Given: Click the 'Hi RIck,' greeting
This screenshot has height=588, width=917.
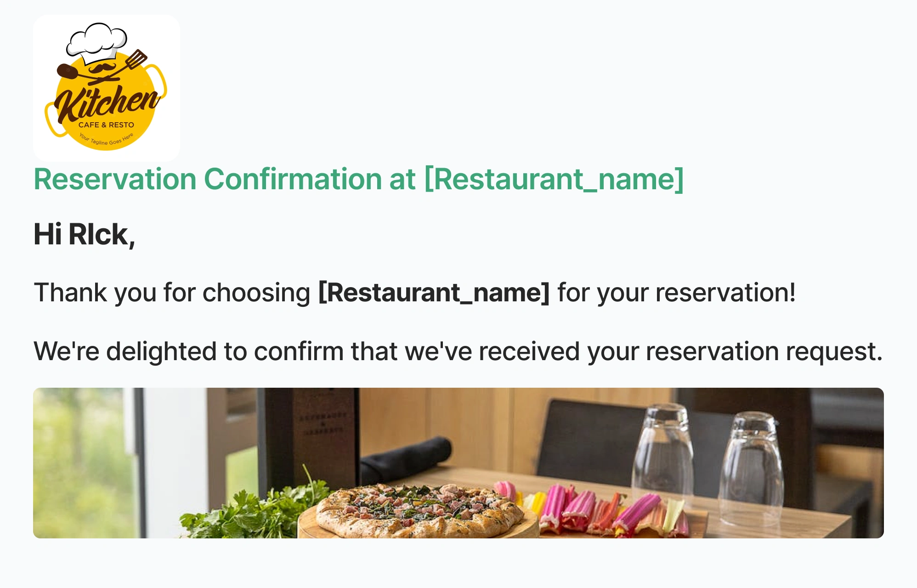Looking at the screenshot, I should pyautogui.click(x=85, y=235).
